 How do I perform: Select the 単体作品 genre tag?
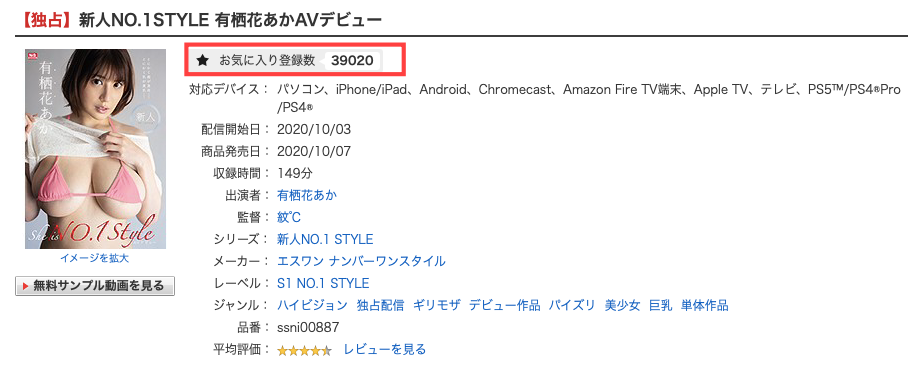point(704,305)
